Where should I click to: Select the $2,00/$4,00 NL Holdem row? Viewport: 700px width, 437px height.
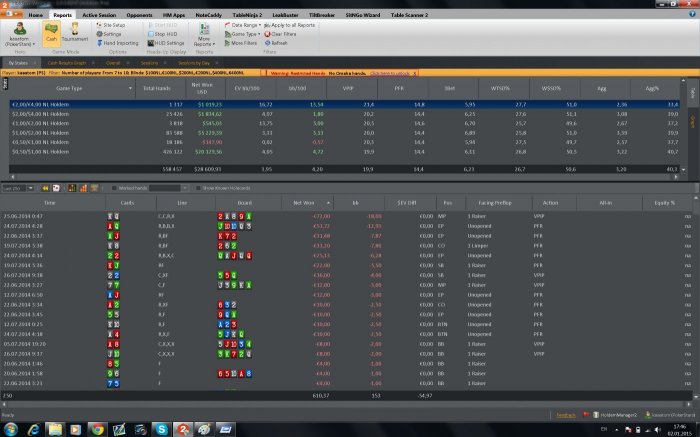point(344,114)
